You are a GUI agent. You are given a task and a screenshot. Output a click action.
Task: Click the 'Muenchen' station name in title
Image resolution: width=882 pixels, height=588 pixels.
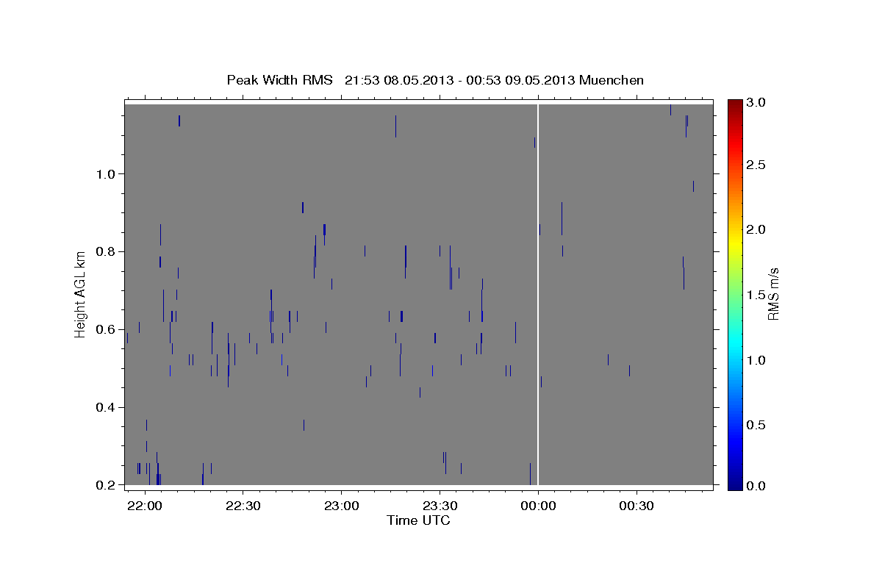click(612, 80)
